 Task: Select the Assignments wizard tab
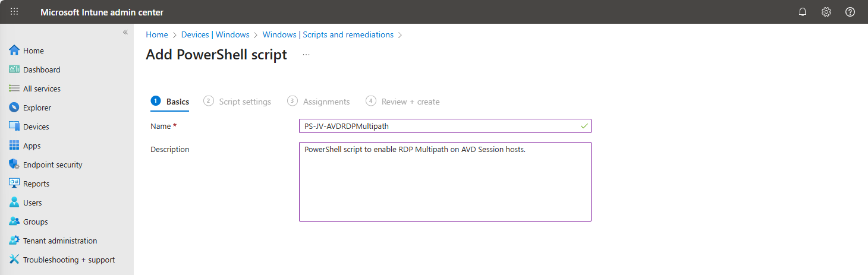(x=319, y=102)
